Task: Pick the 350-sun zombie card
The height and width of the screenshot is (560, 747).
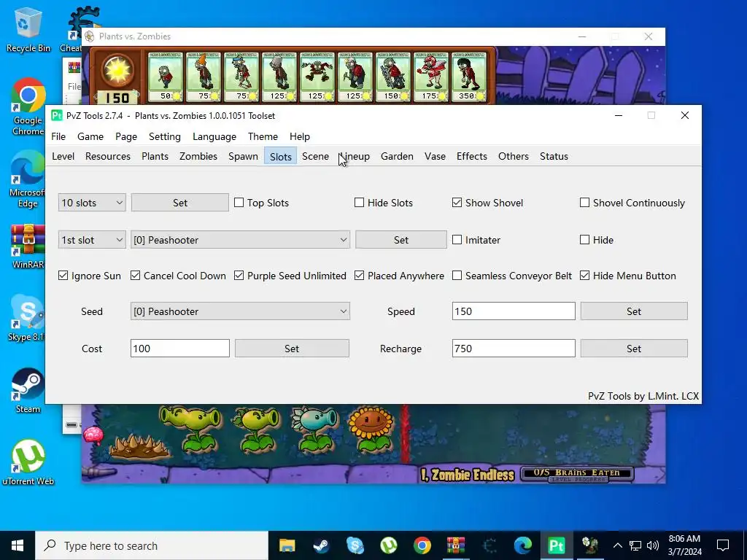Action: tap(469, 77)
